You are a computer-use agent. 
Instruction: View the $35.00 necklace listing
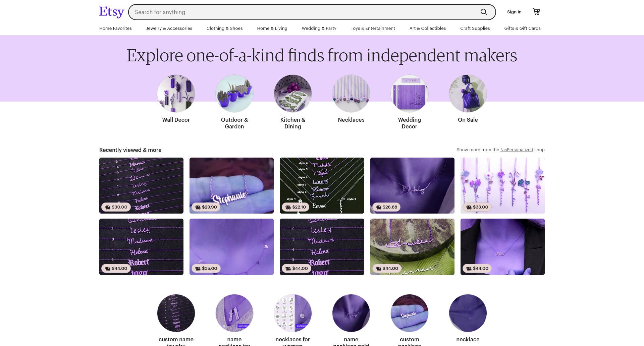pos(231,247)
